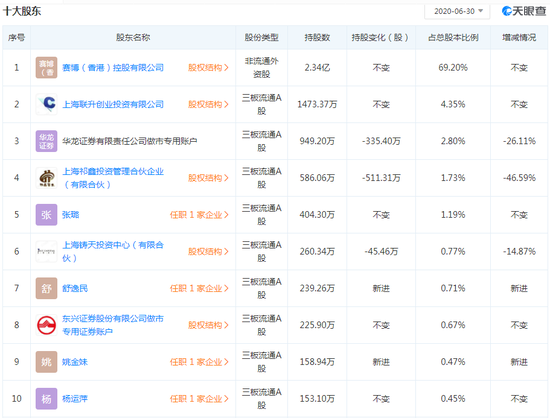Open 任职 1 家企业 for 杨运萍

pyautogui.click(x=199, y=399)
